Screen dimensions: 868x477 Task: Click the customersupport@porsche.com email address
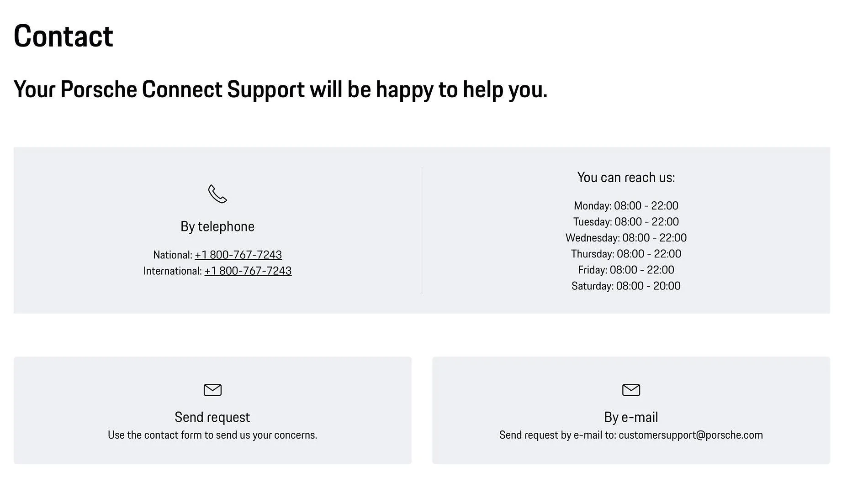(690, 435)
